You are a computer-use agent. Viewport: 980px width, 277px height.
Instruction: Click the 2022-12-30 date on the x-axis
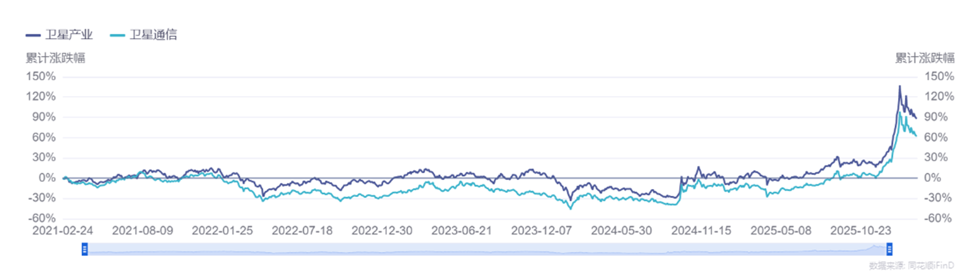coord(382,231)
